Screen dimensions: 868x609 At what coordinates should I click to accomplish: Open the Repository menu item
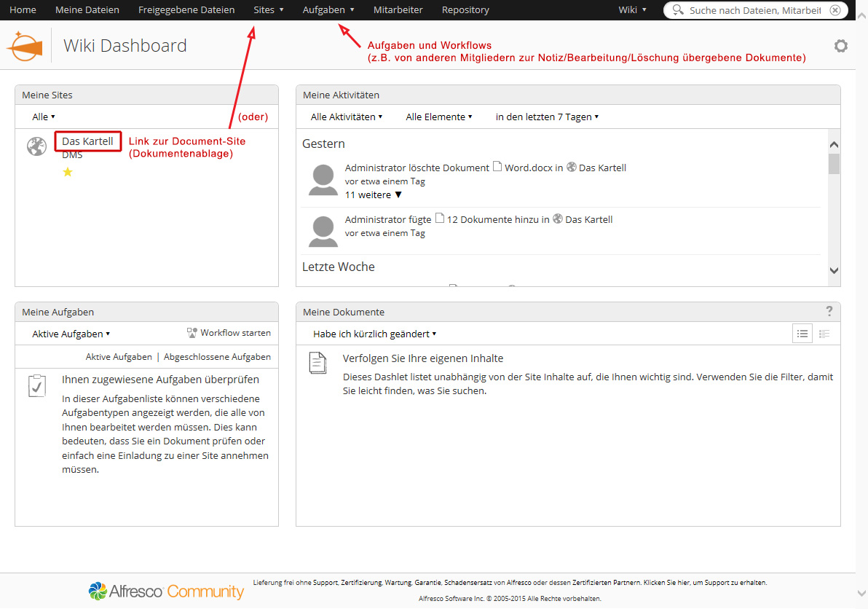click(x=465, y=10)
